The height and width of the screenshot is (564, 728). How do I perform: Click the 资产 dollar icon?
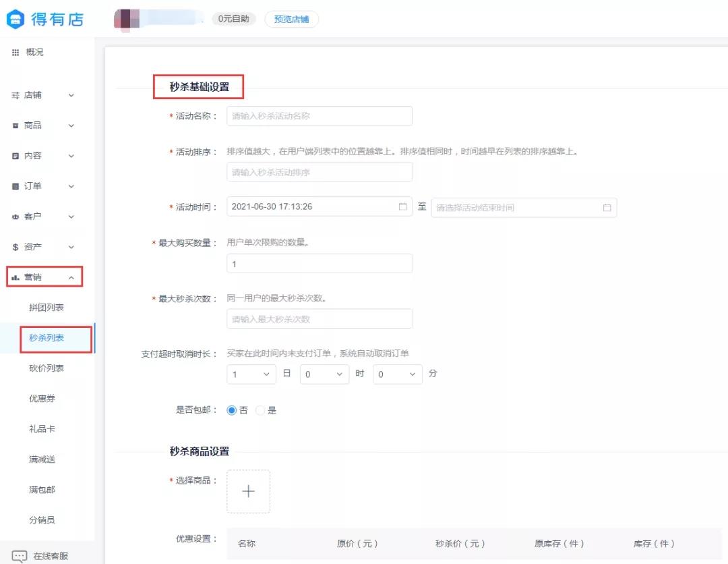click(16, 247)
